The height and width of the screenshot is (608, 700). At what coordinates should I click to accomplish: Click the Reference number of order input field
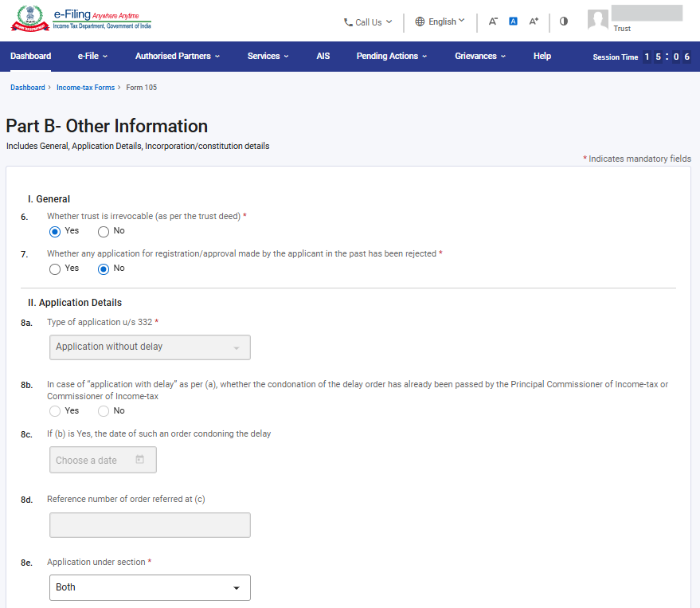150,525
